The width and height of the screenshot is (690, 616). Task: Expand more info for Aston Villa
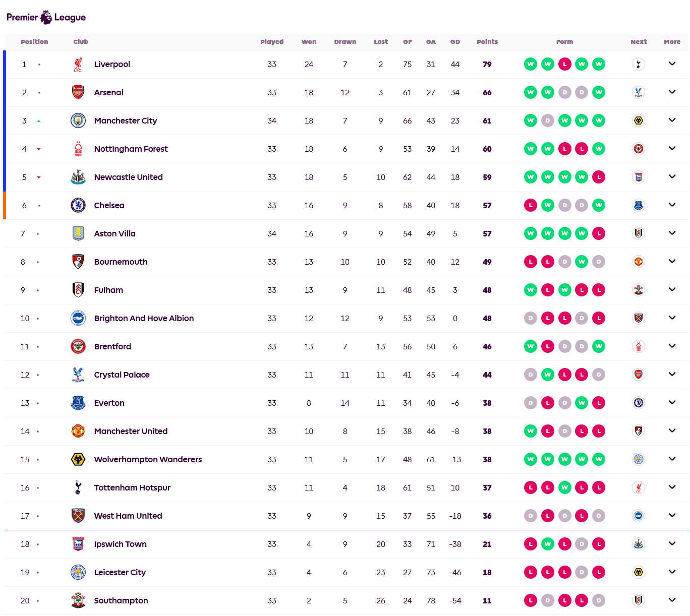click(672, 233)
